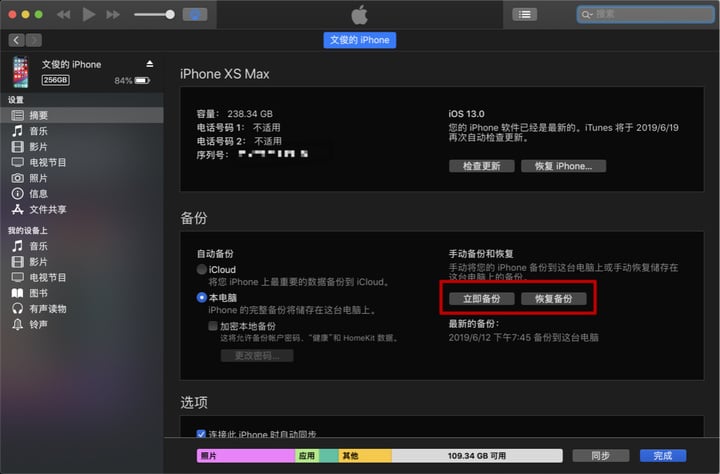Viewport: 720px width, 474px height.
Task: Click the play button in the toolbar
Action: (89, 14)
